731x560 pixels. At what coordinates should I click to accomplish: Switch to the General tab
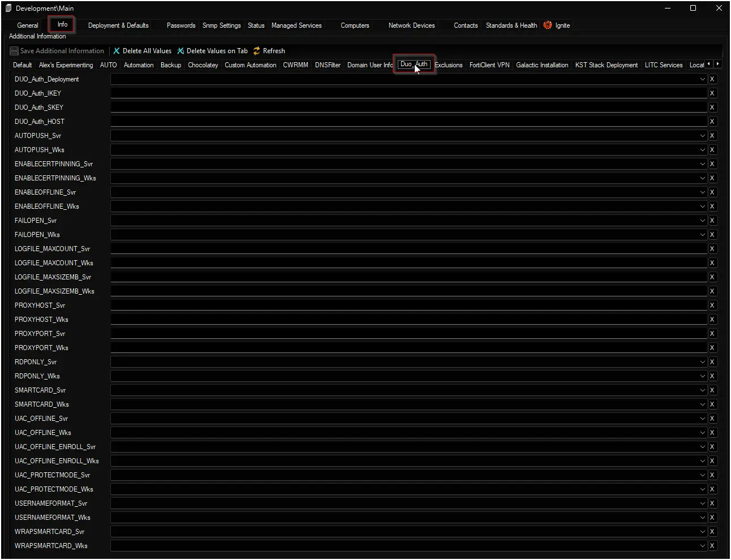(28, 25)
